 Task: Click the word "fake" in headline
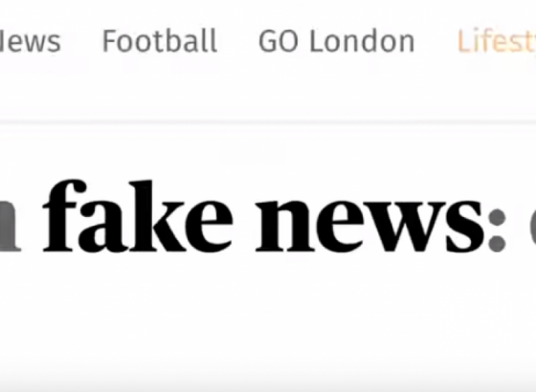click(138, 216)
